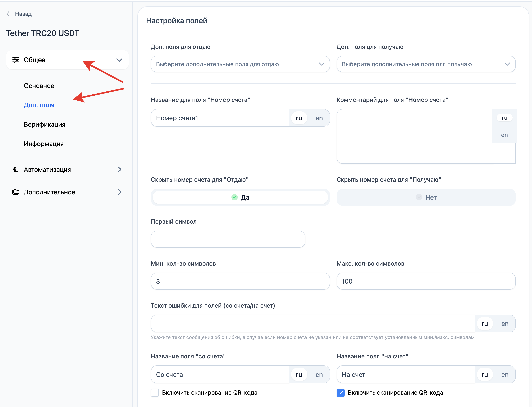Click the back arrow icon next to Назад
The height and width of the screenshot is (407, 532).
pyautogui.click(x=8, y=14)
